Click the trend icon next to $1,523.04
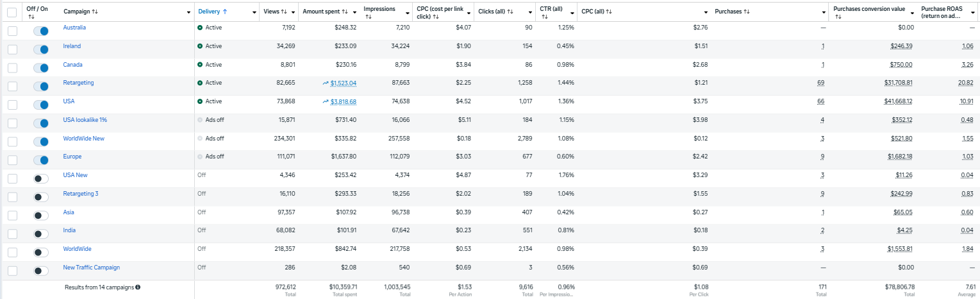Screen dimensions: 980x299 [x=326, y=83]
